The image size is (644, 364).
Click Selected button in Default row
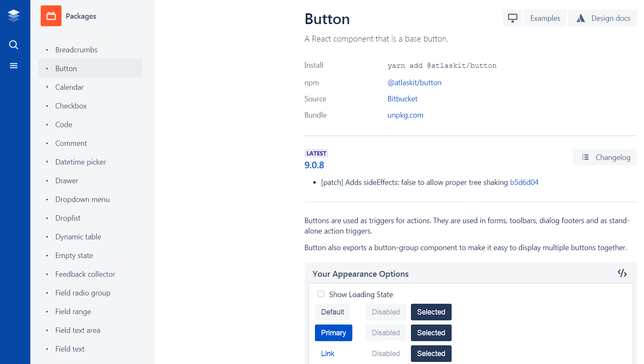[431, 312]
